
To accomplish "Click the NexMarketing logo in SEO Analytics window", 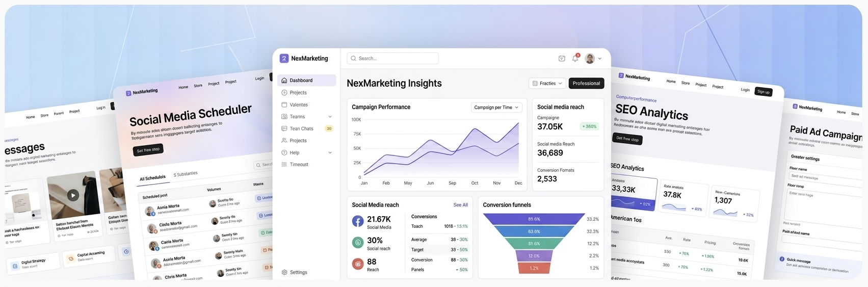I will (621, 75).
